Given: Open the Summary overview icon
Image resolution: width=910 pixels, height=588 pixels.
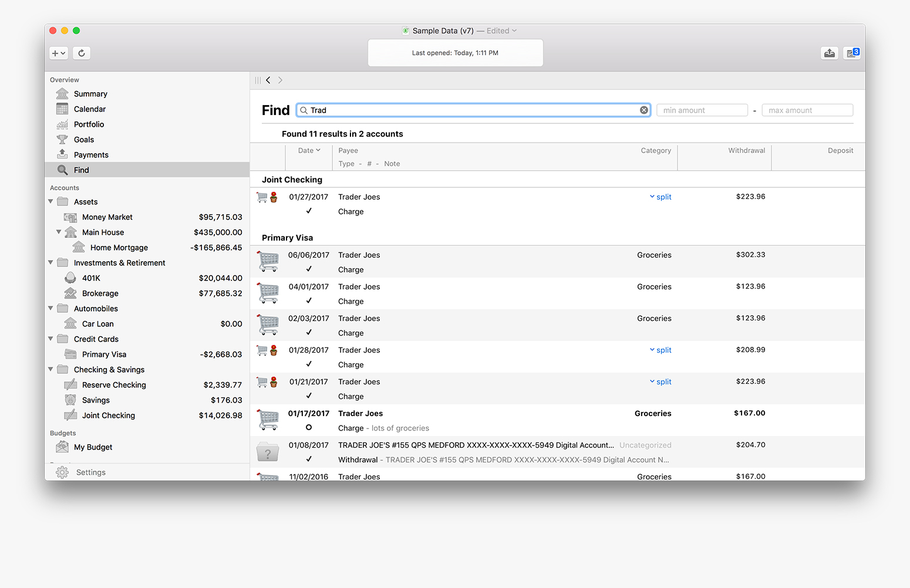Looking at the screenshot, I should point(62,94).
